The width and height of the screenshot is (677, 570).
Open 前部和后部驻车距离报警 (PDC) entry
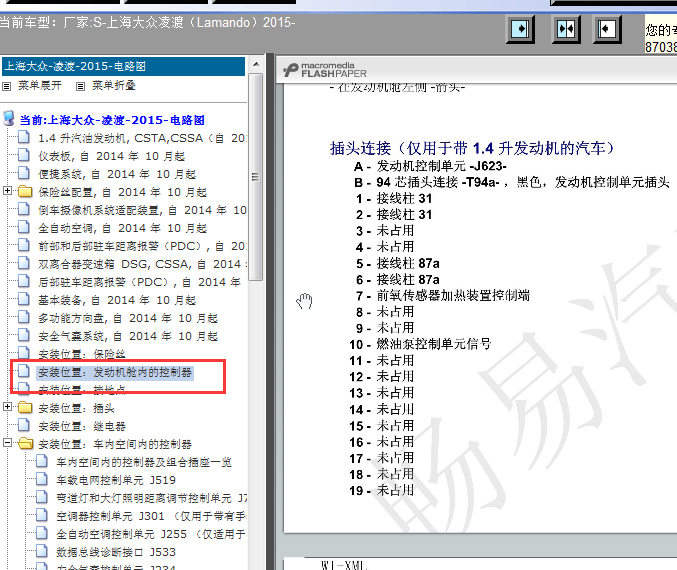142,246
